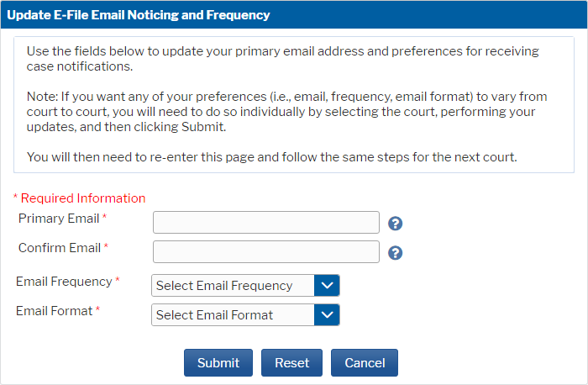Screen dimensions: 588x385
Task: Expand the Email Frequency chevron arrow
Action: 327,286
